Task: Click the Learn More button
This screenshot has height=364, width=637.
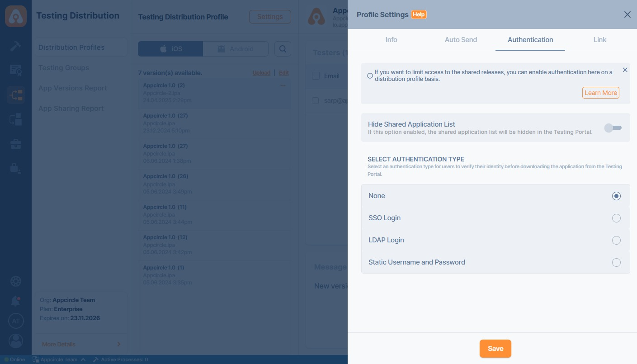Action: [600, 93]
